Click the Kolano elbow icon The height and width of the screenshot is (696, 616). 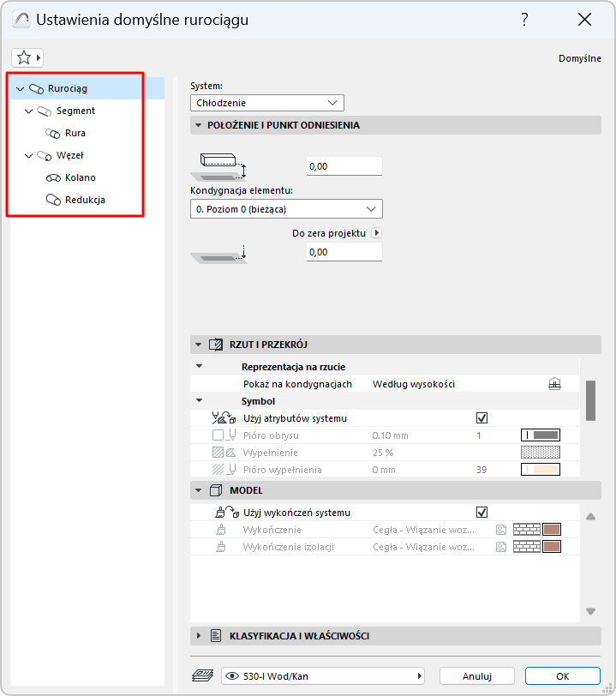coord(53,178)
